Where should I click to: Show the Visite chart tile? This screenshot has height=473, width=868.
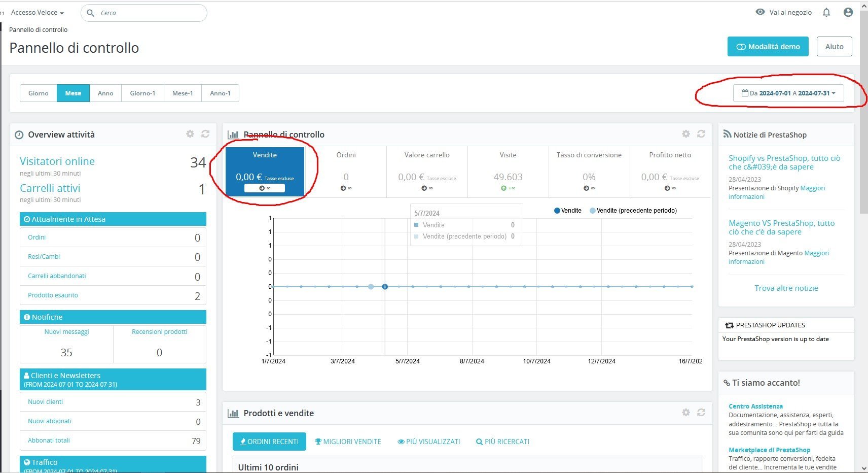508,172
